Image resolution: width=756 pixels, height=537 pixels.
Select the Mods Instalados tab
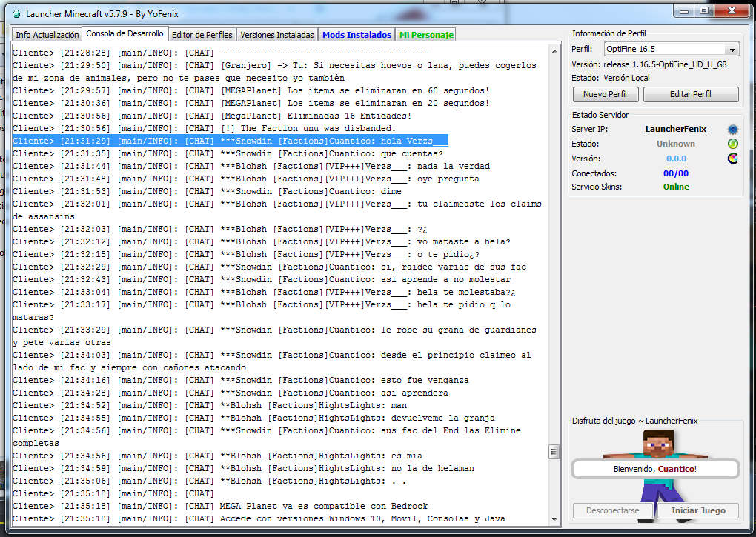pos(357,35)
